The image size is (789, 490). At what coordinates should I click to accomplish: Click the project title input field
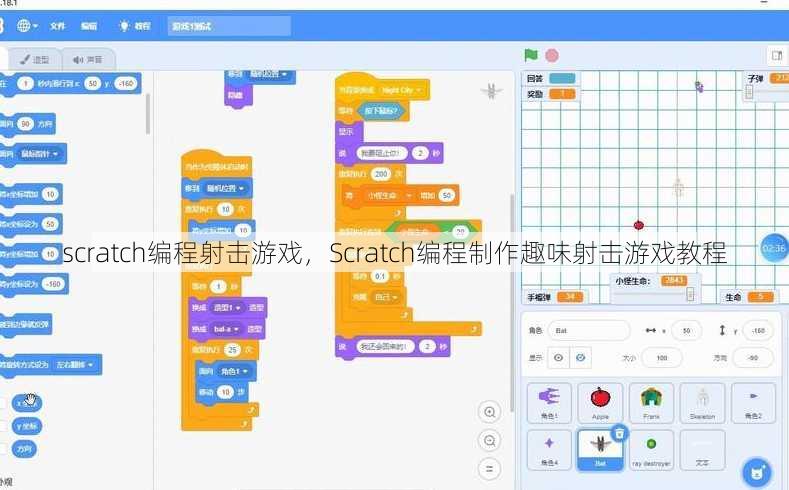pyautogui.click(x=229, y=26)
